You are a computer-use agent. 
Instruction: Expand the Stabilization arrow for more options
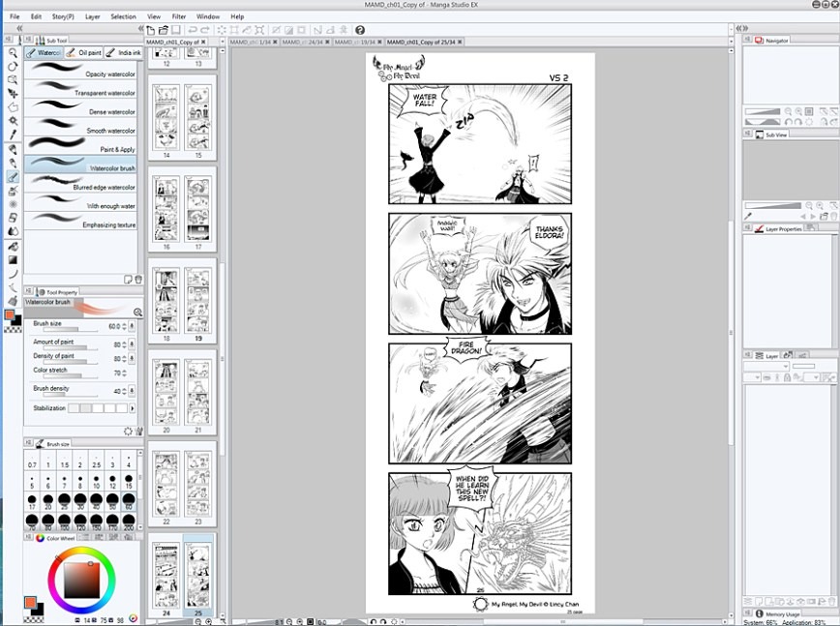pyautogui.click(x=133, y=408)
